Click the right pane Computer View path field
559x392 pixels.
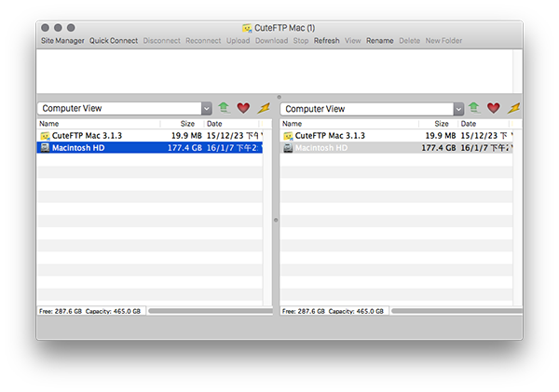(367, 109)
